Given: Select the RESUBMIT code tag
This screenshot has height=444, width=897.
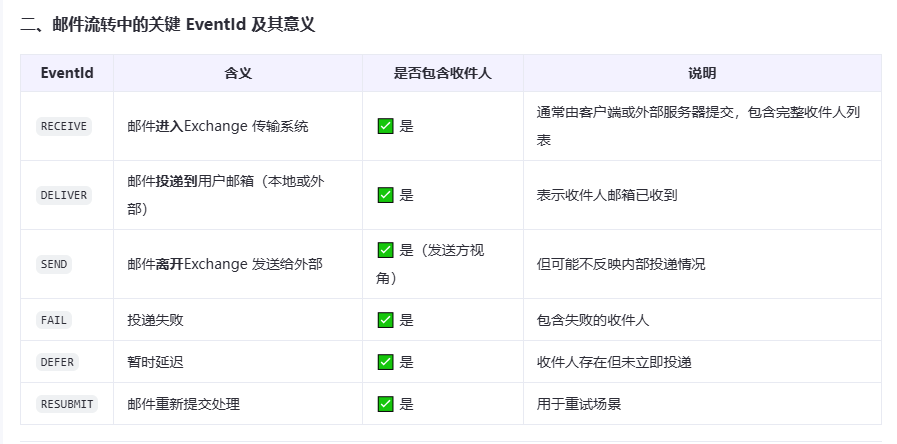Looking at the screenshot, I should 67,404.
